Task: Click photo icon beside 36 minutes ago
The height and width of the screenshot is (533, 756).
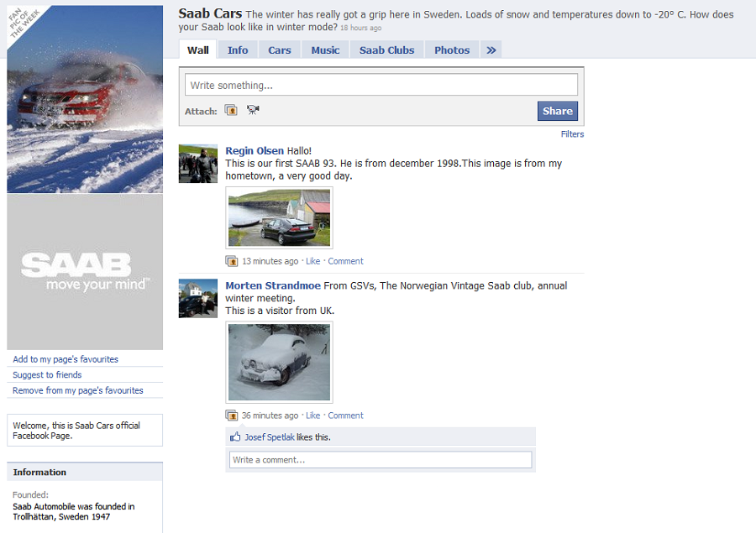Action: tap(232, 415)
